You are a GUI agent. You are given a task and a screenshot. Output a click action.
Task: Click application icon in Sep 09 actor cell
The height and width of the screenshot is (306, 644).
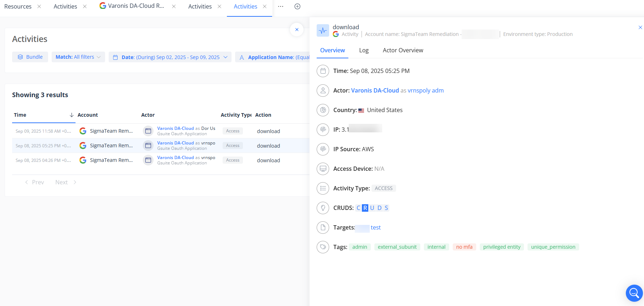[148, 131]
